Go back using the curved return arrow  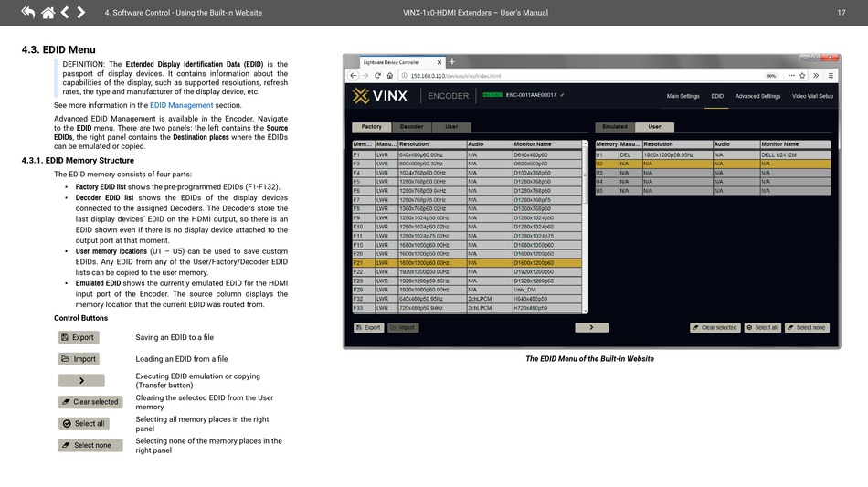click(27, 12)
